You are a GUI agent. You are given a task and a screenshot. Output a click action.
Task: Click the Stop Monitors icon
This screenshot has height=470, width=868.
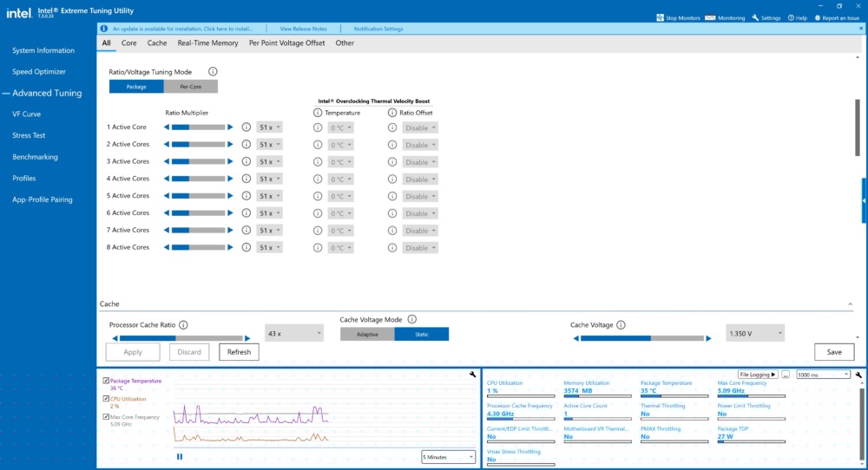[660, 17]
